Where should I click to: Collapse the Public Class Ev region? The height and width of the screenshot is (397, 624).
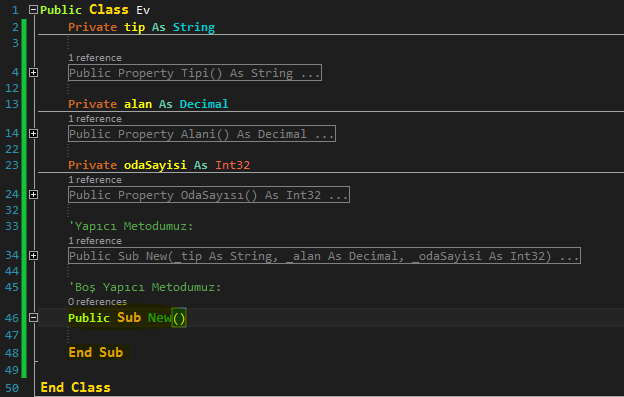(x=33, y=10)
